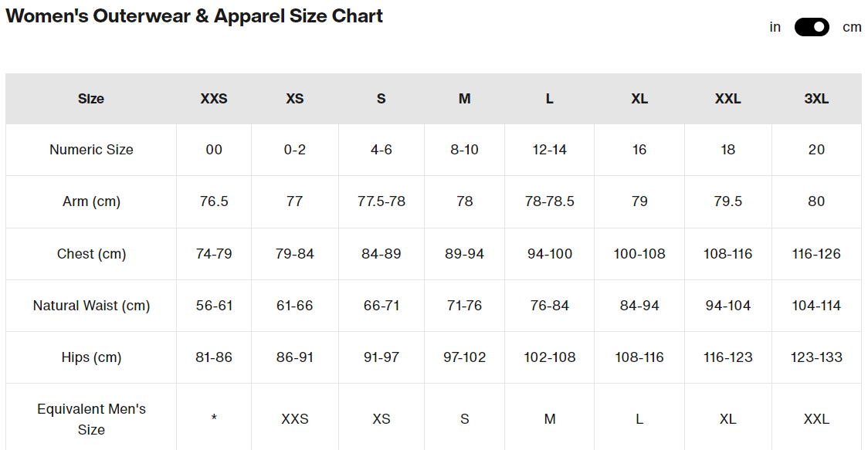The image size is (868, 450).
Task: Select the Chest (cm) row label
Action: (x=91, y=254)
